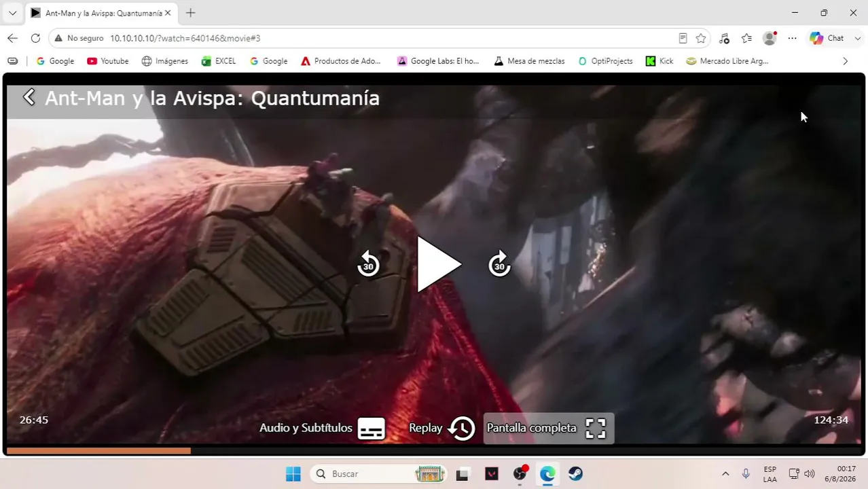
Task: Open Audio y Subtítulos options
Action: click(x=323, y=428)
